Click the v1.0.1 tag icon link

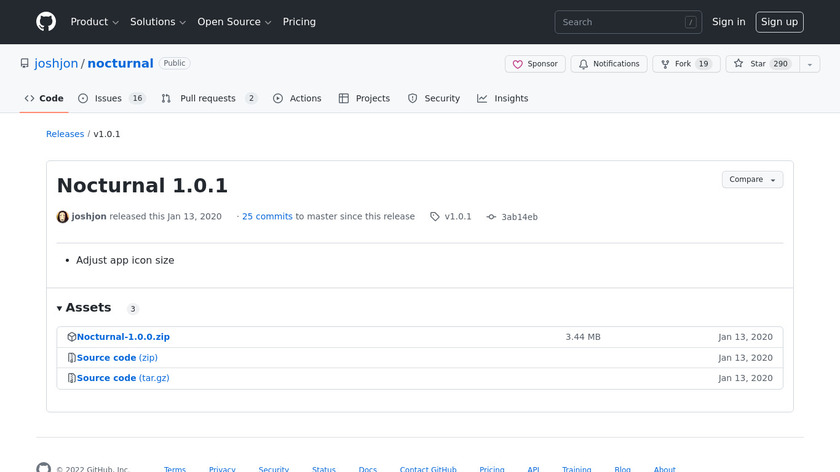coord(451,216)
